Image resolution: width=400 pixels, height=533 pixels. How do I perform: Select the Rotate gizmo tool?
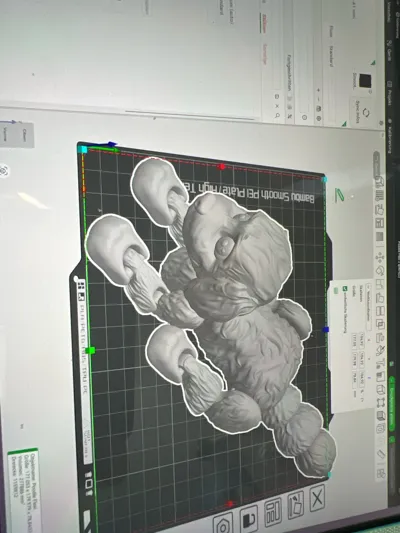click(x=380, y=270)
